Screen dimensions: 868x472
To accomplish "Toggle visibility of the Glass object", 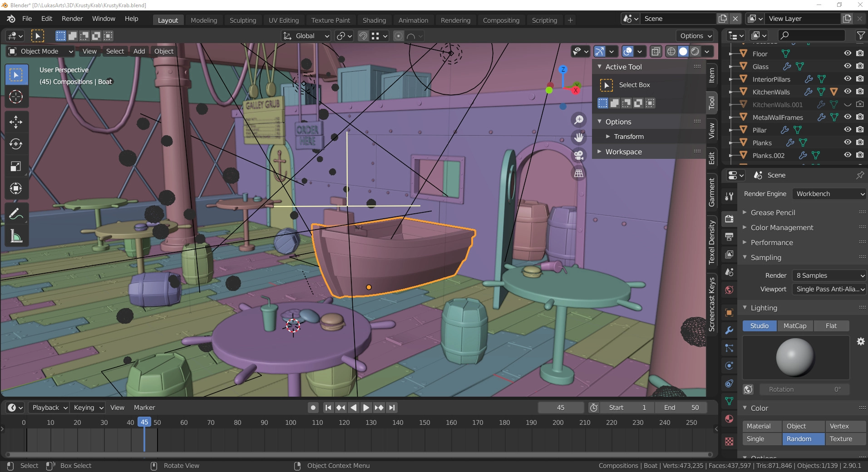I will pos(847,66).
